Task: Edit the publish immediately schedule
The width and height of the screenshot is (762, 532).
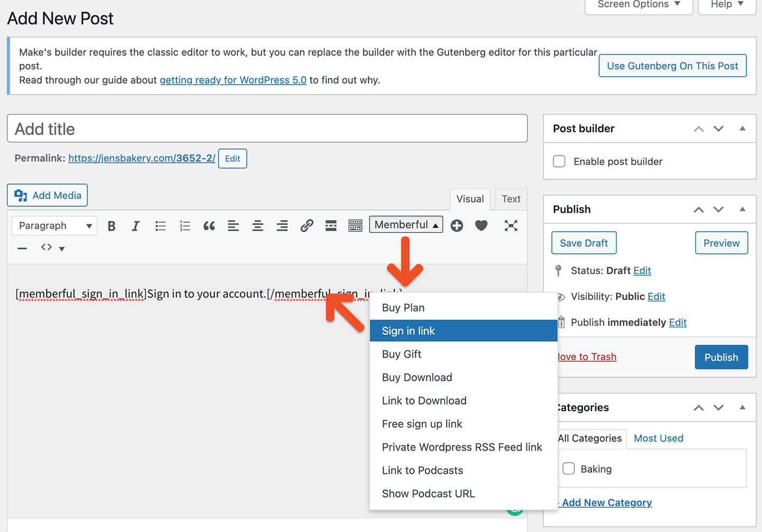Action: click(678, 323)
